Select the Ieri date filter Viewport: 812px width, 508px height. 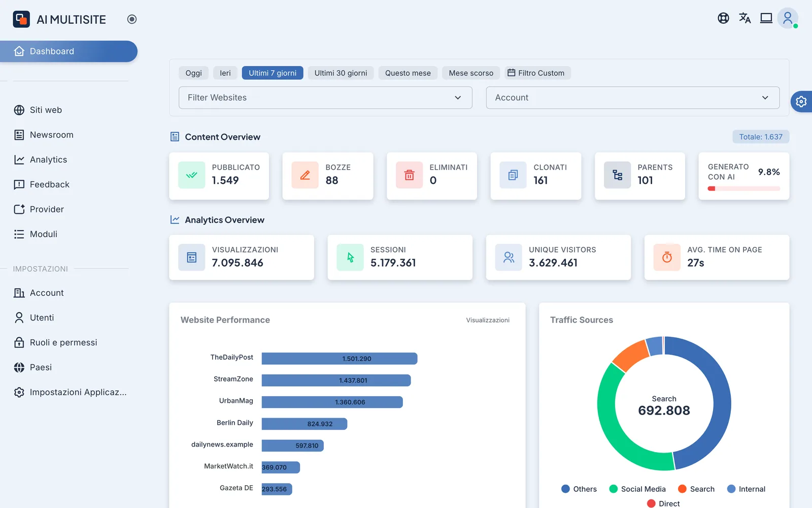click(225, 73)
